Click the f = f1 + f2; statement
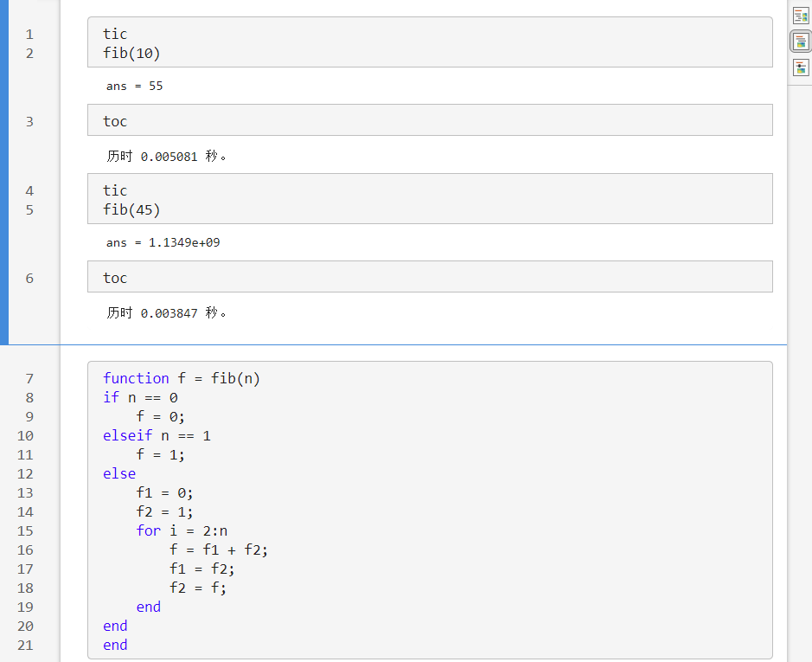The height and width of the screenshot is (662, 812). 219,550
